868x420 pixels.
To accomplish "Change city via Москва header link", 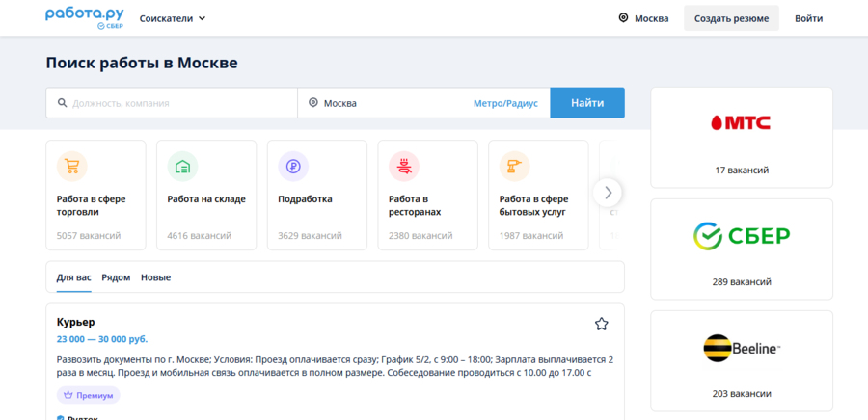I will (652, 18).
